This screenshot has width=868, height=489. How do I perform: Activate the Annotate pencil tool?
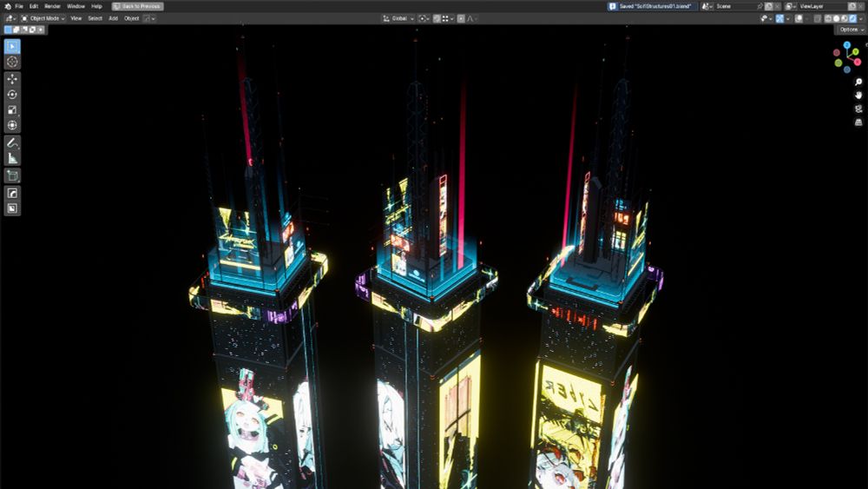click(12, 143)
